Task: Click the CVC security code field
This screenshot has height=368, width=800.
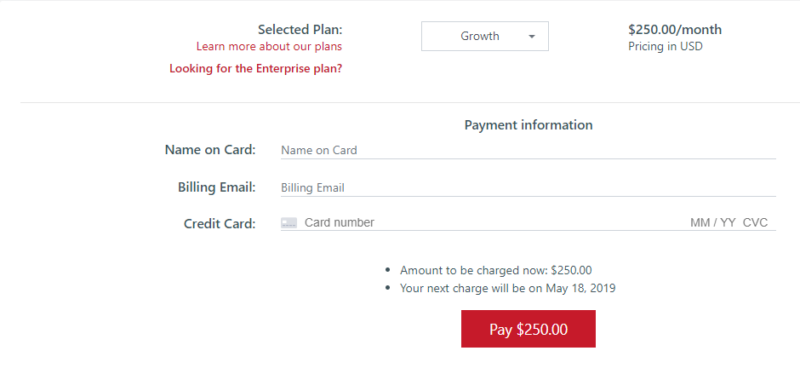Action: point(755,223)
